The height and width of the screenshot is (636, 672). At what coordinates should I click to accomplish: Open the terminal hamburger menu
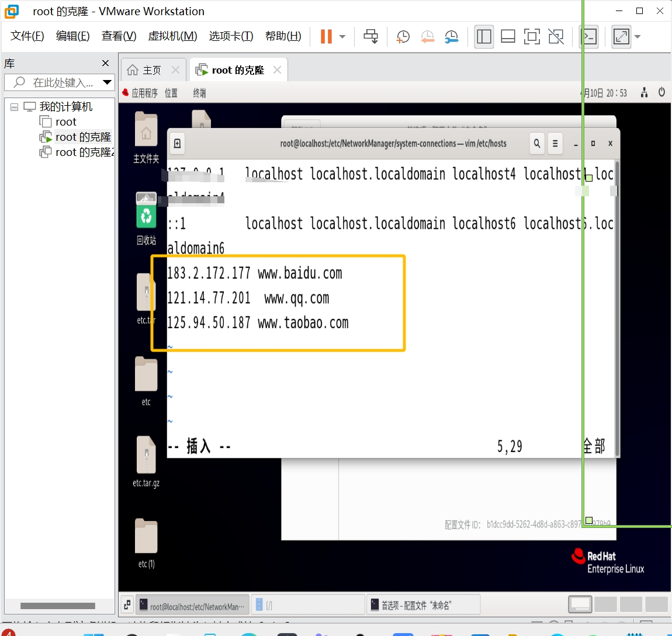tap(555, 144)
